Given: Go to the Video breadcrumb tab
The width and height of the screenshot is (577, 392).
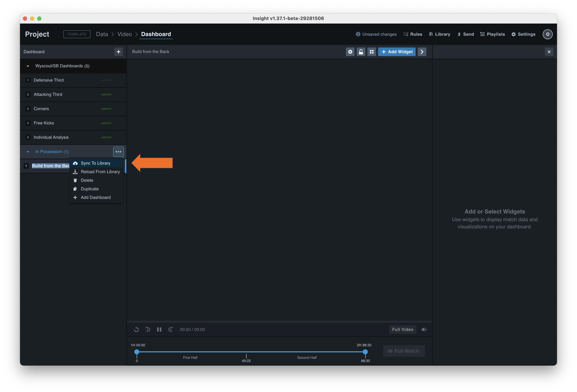Looking at the screenshot, I should click(x=125, y=34).
